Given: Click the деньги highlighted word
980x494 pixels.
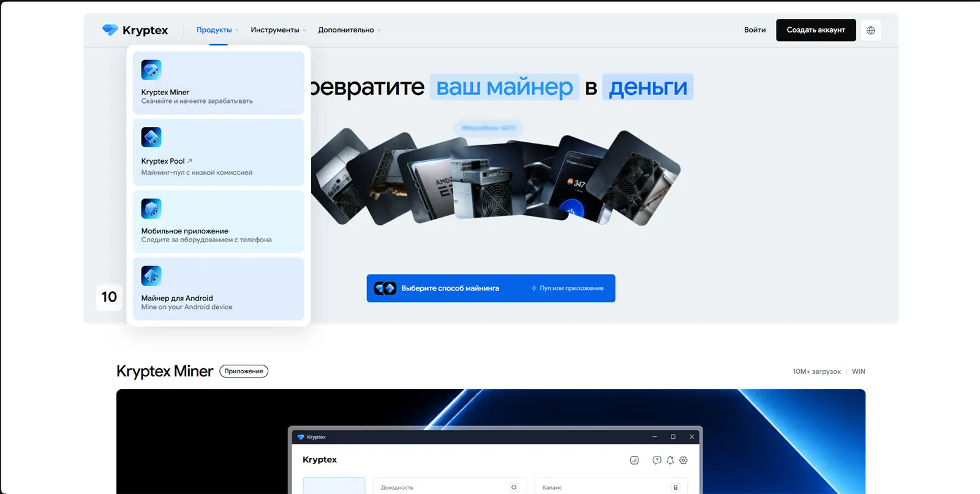Looking at the screenshot, I should point(648,87).
